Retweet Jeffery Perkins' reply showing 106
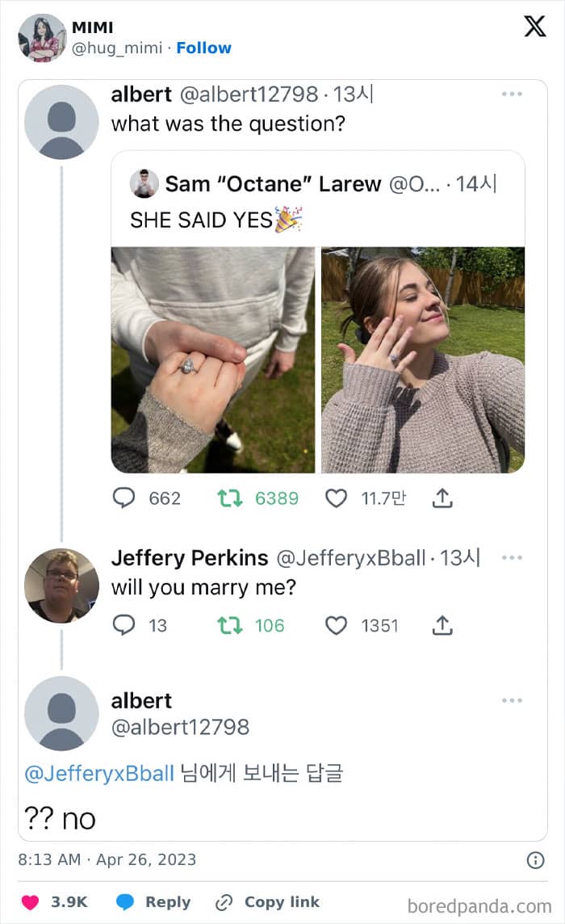This screenshot has height=924, width=565. (x=230, y=625)
